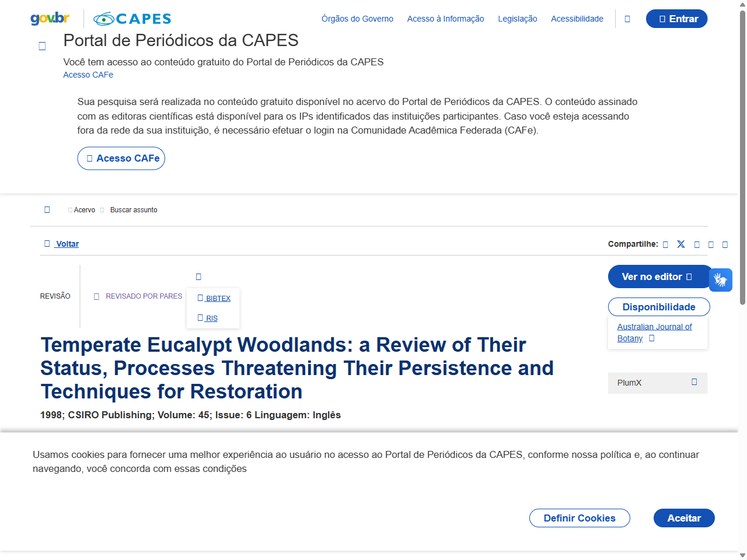Click the email share icon at far right
Screen dimensions: 747x560
[x=725, y=244]
